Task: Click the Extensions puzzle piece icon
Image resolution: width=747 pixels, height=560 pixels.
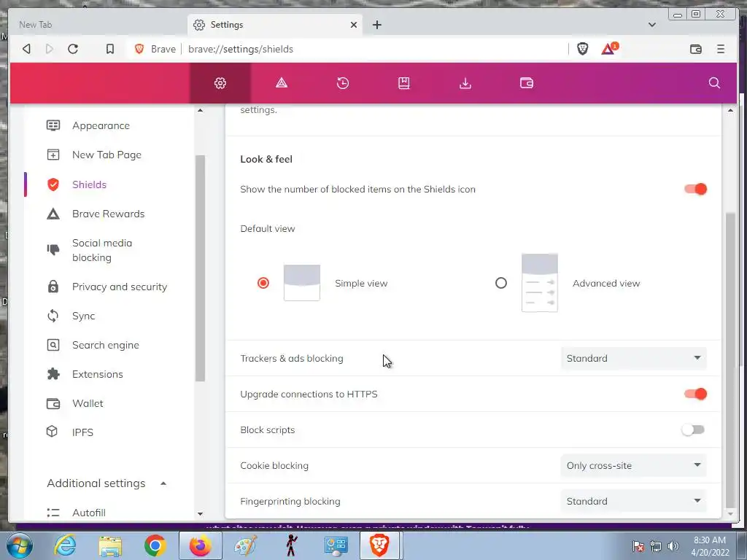Action: pyautogui.click(x=53, y=374)
